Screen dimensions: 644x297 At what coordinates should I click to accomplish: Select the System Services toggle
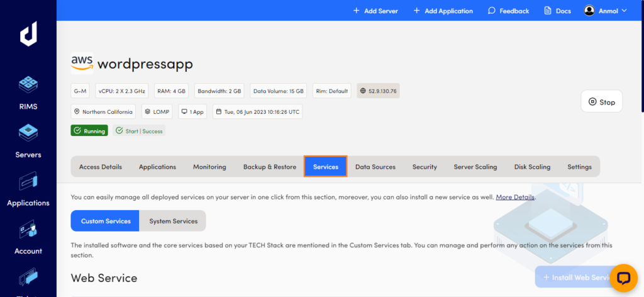pos(173,221)
